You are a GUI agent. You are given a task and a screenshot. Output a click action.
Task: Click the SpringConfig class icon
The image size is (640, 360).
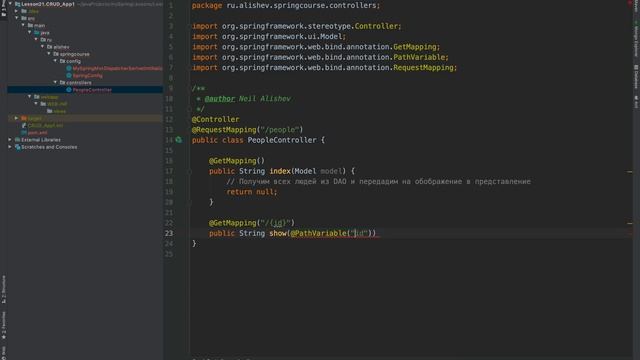coord(69,76)
